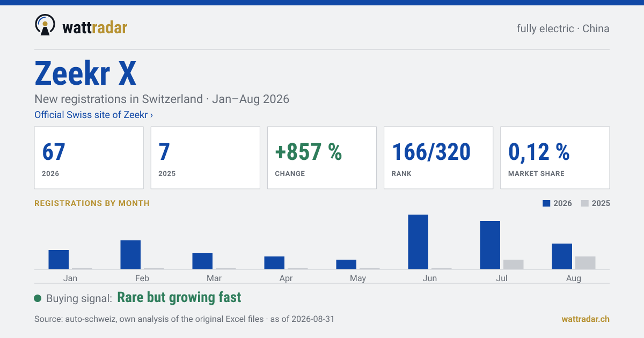
Task: Click the Jul axis label
Action: point(502,278)
